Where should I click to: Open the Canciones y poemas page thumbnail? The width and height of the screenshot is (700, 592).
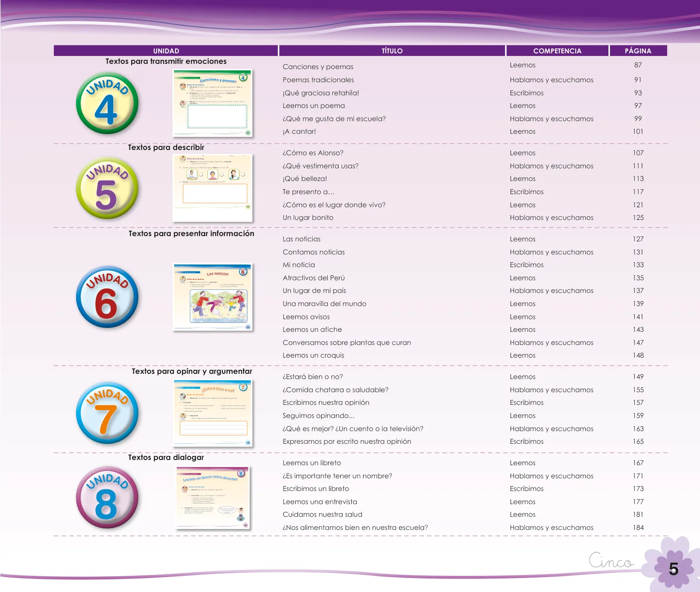pos(213,103)
